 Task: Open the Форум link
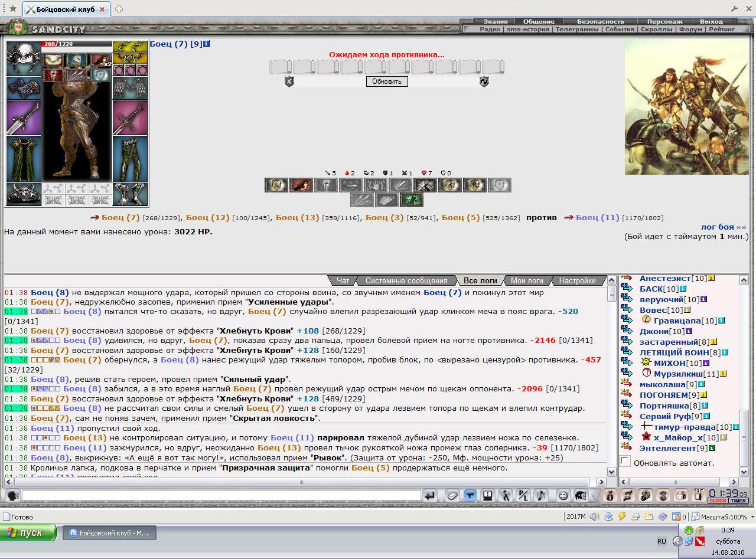click(x=690, y=29)
